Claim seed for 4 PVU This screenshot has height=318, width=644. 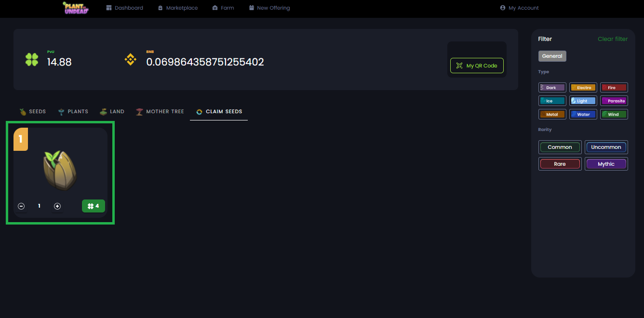pyautogui.click(x=94, y=206)
